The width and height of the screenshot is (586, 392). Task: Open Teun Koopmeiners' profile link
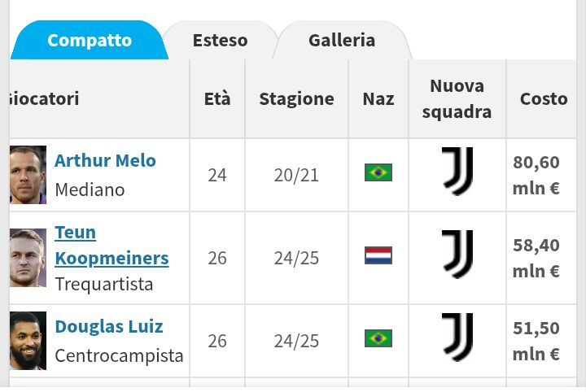pyautogui.click(x=112, y=246)
